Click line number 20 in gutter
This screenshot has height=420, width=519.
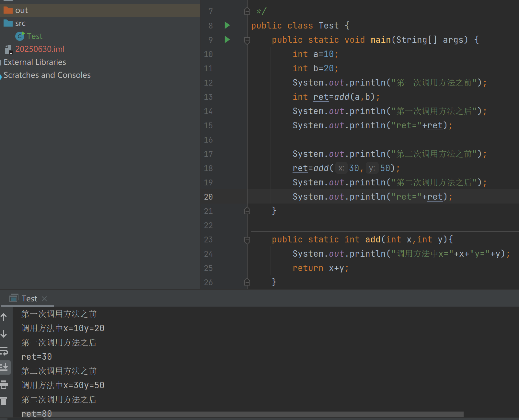pyautogui.click(x=208, y=197)
